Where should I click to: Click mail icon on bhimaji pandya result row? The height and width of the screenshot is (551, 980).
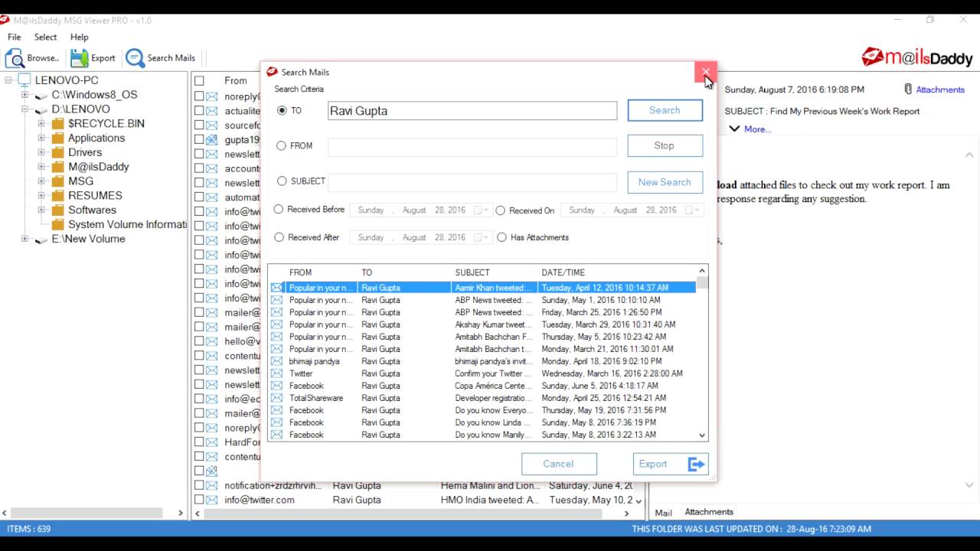pos(276,361)
